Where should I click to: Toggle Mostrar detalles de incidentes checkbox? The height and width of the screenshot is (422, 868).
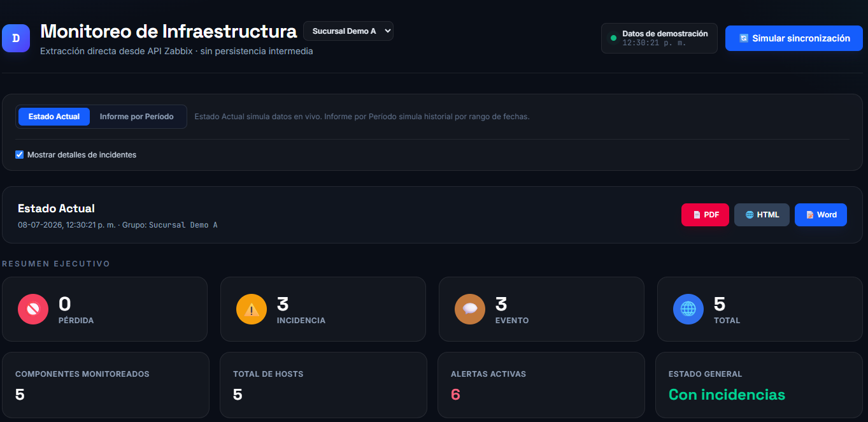point(19,155)
